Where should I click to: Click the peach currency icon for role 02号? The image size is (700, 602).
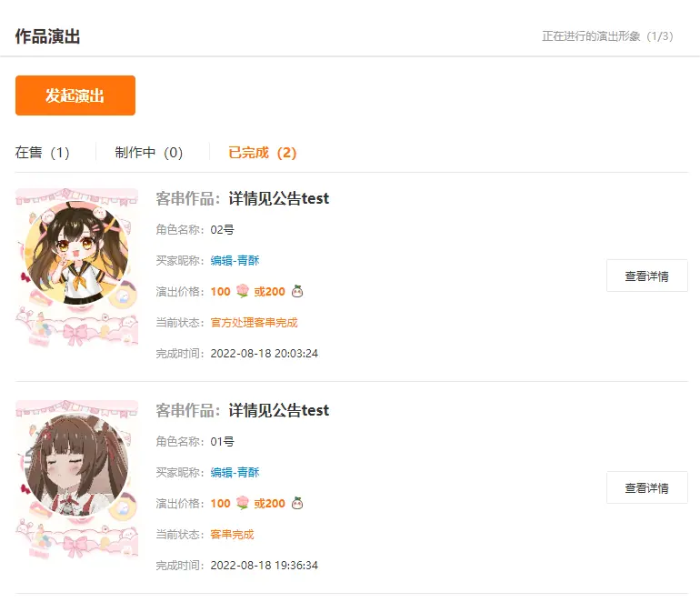(297, 292)
